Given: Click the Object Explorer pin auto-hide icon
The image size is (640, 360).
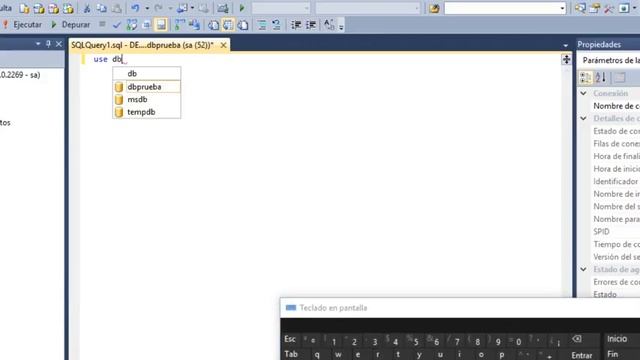Looking at the screenshot, I should coord(48,44).
